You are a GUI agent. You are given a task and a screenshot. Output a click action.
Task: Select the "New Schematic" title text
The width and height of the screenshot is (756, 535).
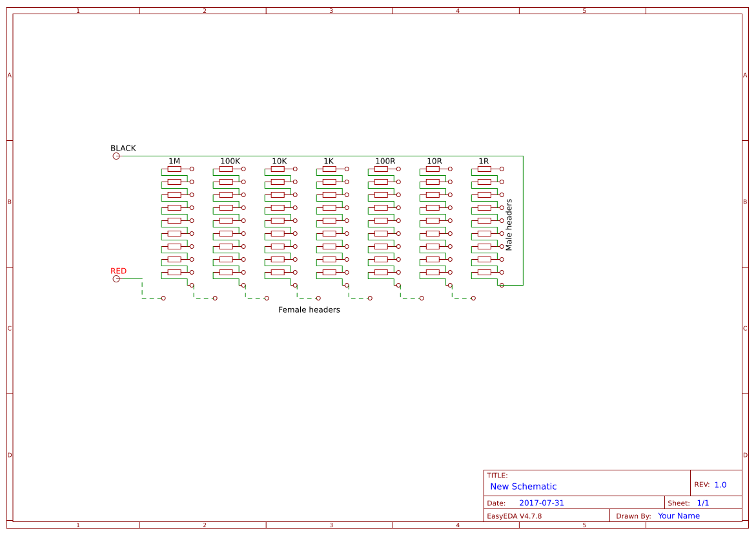click(523, 487)
